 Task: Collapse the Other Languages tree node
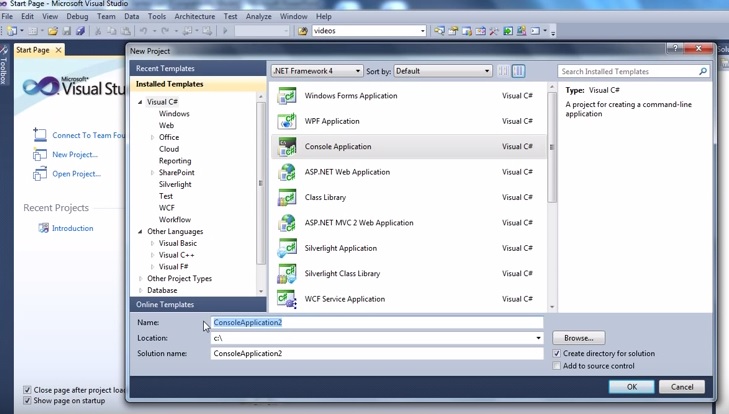pos(140,232)
